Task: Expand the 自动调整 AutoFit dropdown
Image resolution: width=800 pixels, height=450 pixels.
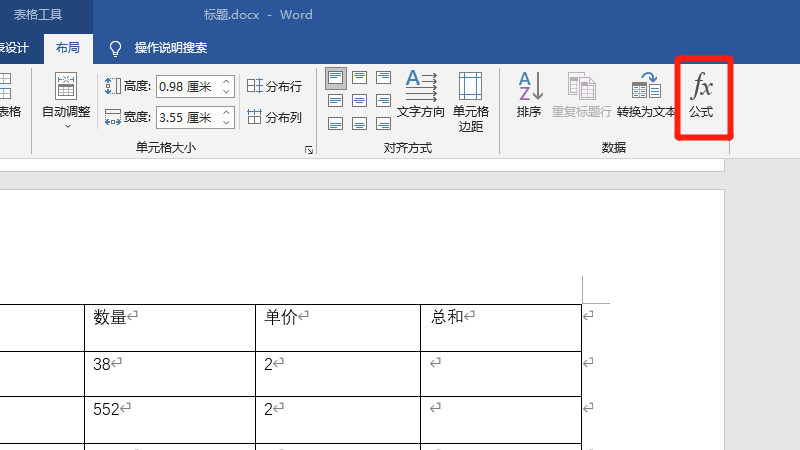Action: tap(66, 125)
